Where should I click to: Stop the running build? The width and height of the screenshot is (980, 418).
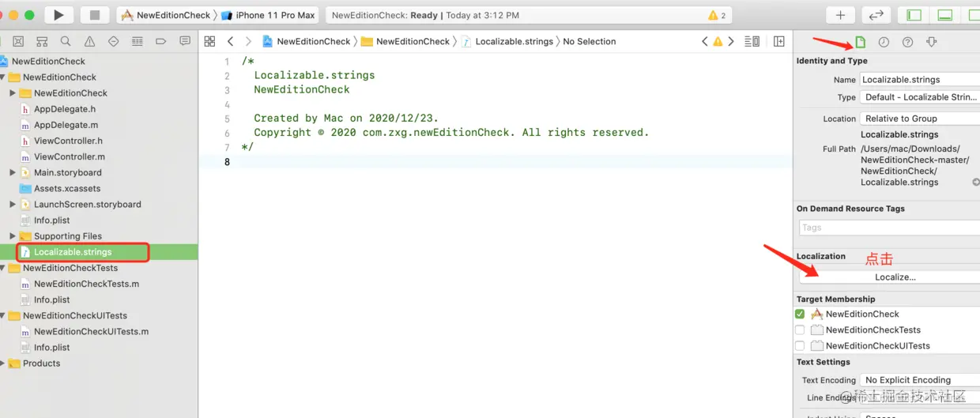click(x=95, y=15)
